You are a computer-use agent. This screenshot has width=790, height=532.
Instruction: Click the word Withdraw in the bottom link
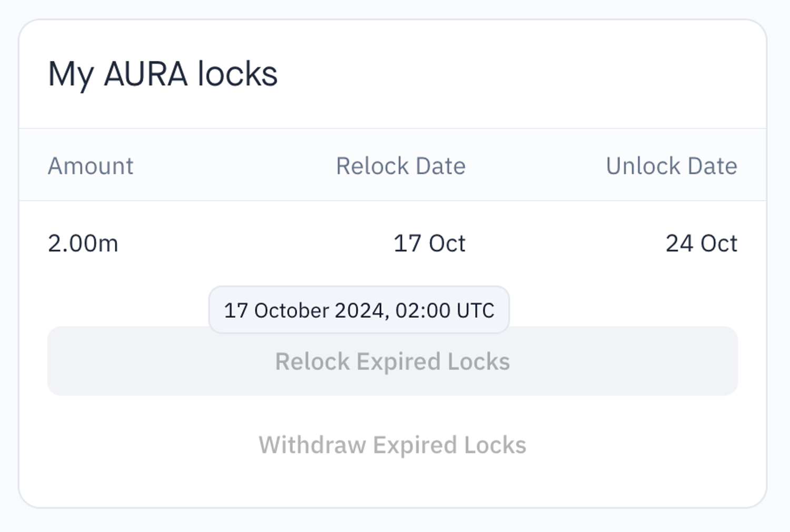click(x=312, y=445)
